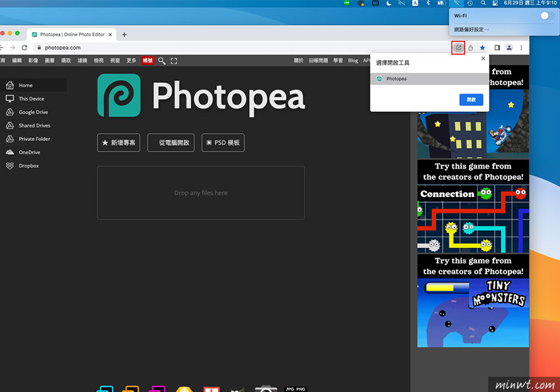Screen dimensions: 560x392
Task: Go forward with the browser arrow
Action: 13,47
